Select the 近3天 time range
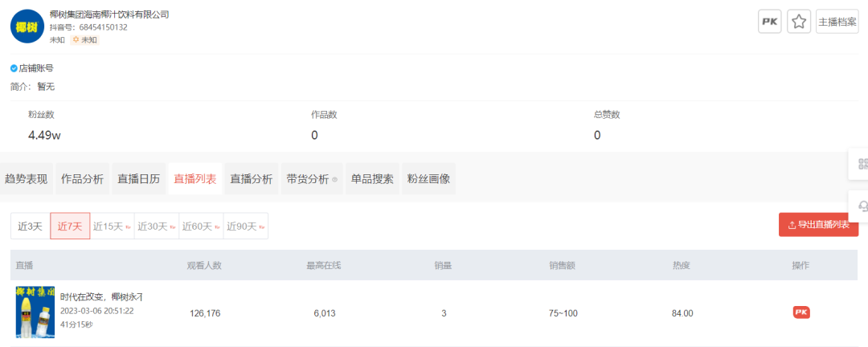 [31, 227]
